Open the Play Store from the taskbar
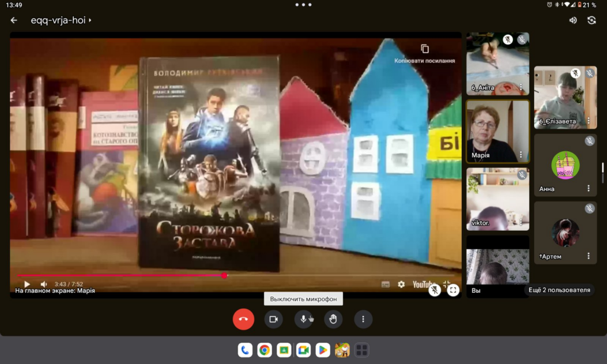607x364 pixels. point(322,350)
